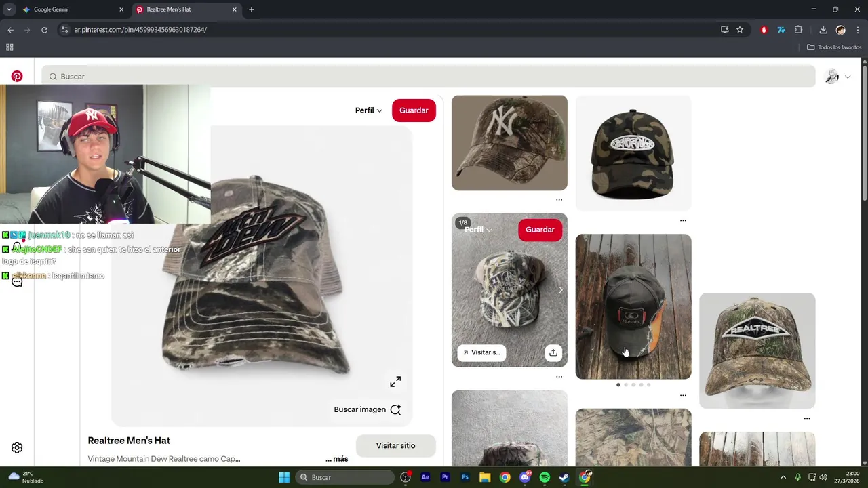Screen dimensions: 868x488
Task: Open Discord from taskbar
Action: (x=525, y=477)
